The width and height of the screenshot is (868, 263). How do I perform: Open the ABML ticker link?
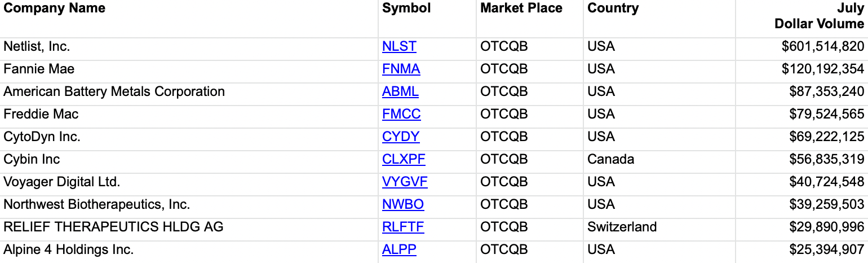400,92
